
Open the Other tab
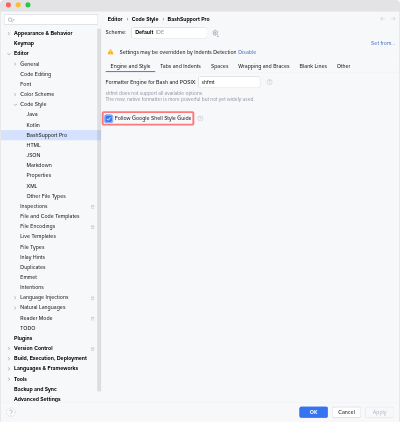(343, 66)
